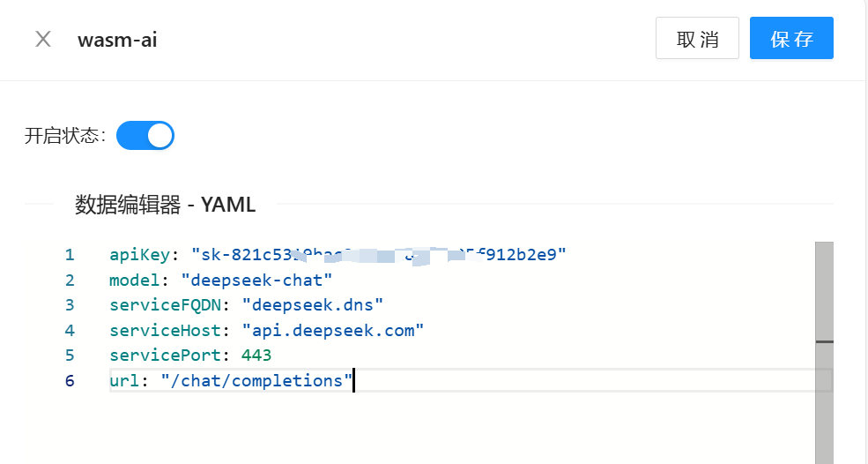Select line number 3 in the gutter
The width and height of the screenshot is (868, 464).
[70, 305]
